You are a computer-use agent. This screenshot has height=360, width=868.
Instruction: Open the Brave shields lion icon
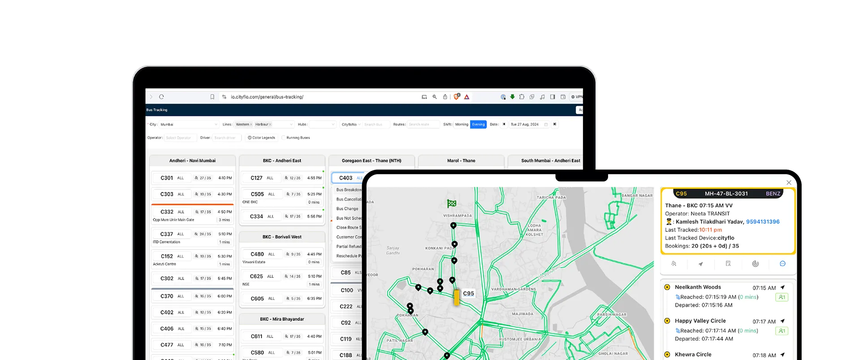[457, 97]
